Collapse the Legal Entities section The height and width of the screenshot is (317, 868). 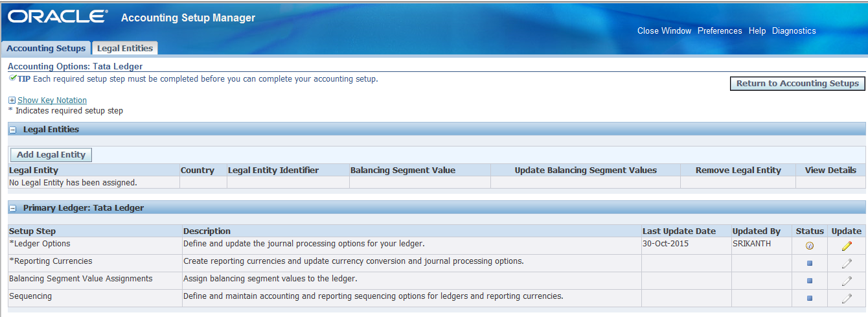pos(13,130)
